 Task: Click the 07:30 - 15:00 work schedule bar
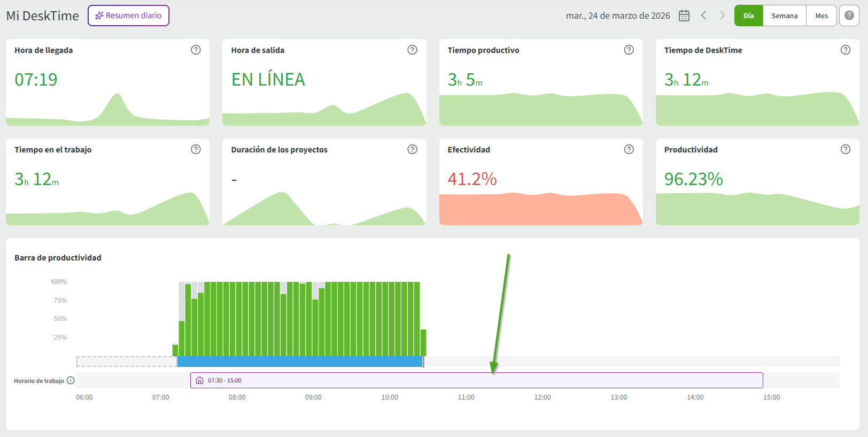click(x=476, y=380)
